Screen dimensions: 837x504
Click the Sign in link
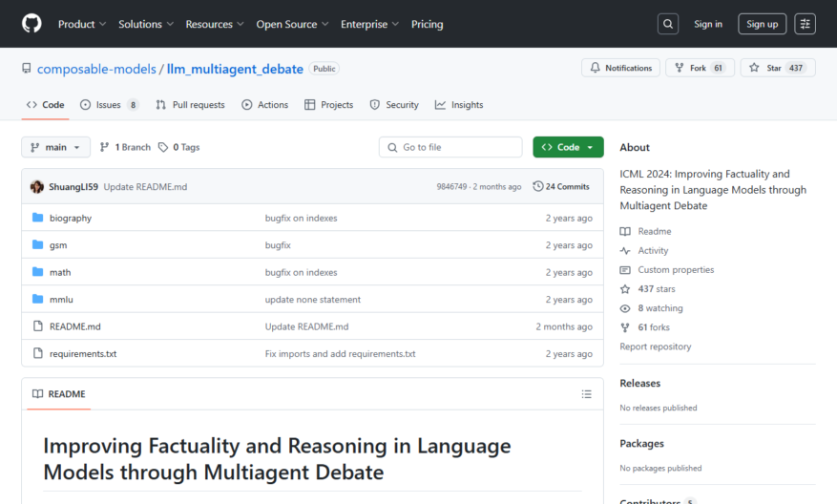708,24
